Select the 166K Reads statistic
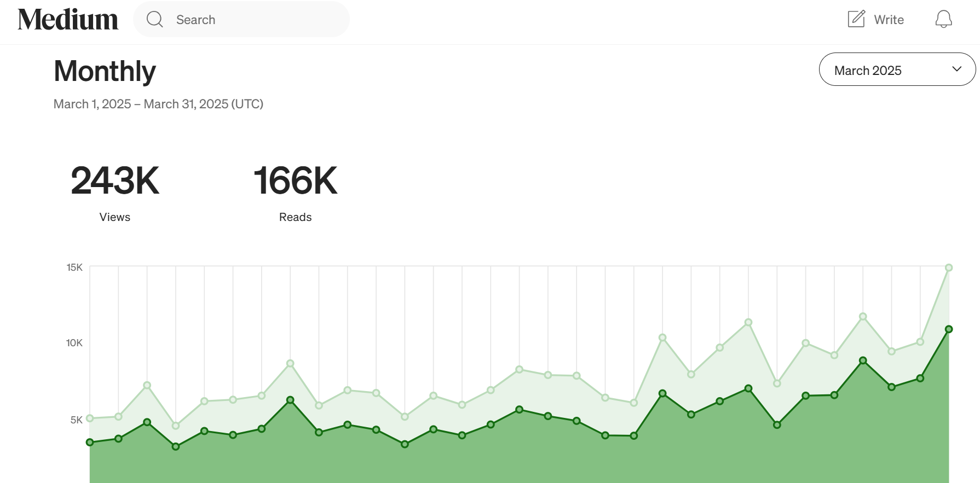The width and height of the screenshot is (980, 483). click(295, 181)
